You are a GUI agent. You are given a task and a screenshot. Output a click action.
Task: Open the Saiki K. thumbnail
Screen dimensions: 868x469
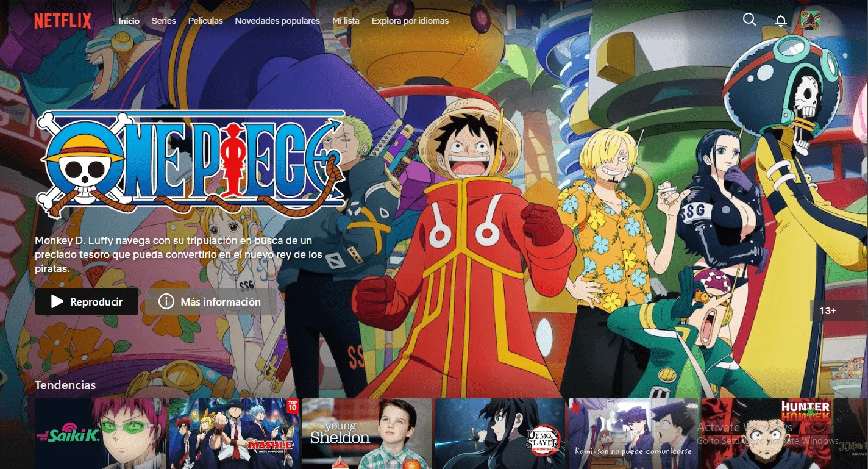(x=101, y=434)
